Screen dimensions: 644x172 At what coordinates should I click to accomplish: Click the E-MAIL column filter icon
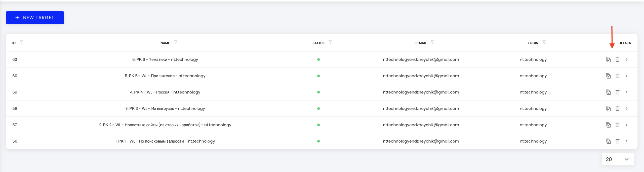click(432, 42)
